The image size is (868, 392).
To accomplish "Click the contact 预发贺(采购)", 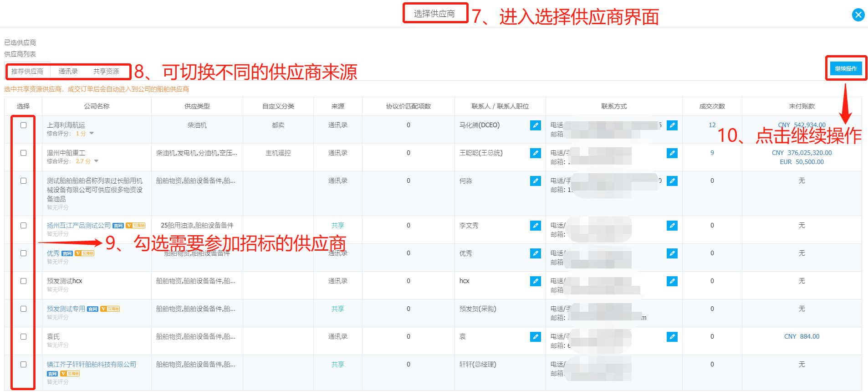I will point(478,309).
